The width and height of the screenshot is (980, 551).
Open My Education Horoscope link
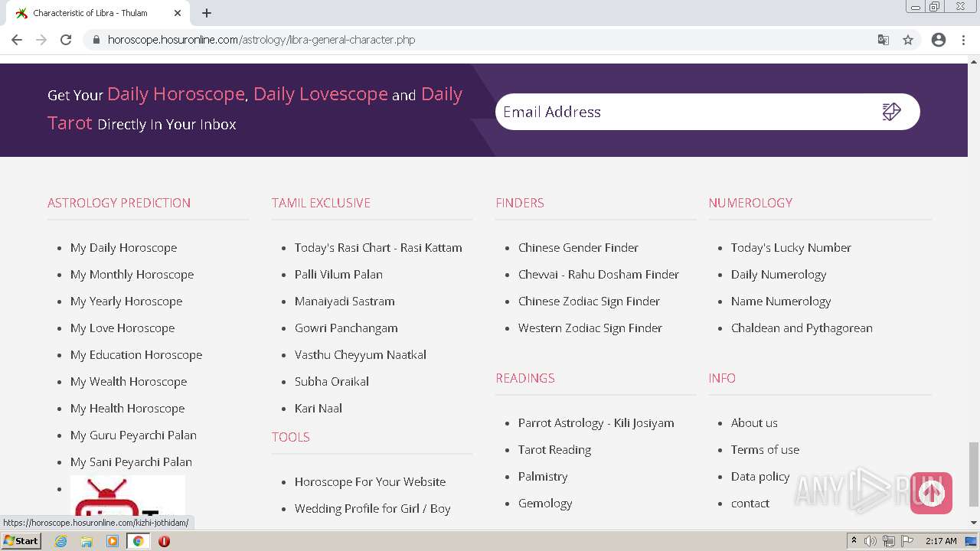click(x=136, y=354)
